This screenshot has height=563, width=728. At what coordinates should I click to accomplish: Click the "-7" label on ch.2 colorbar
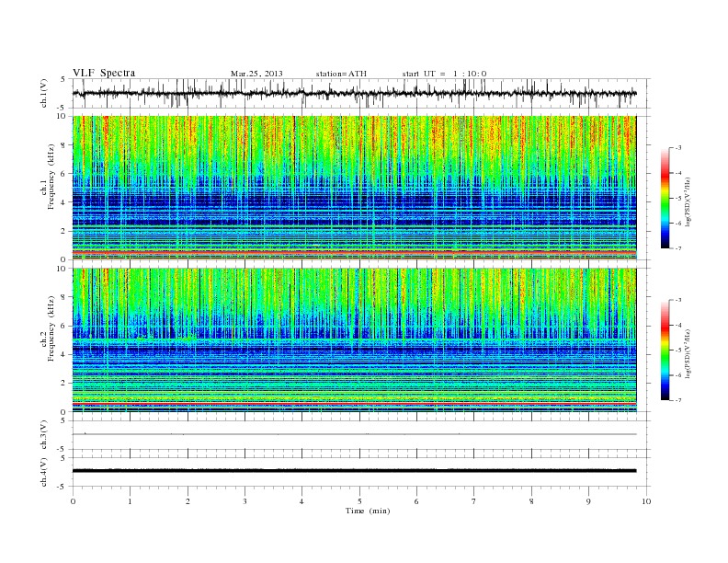(677, 400)
